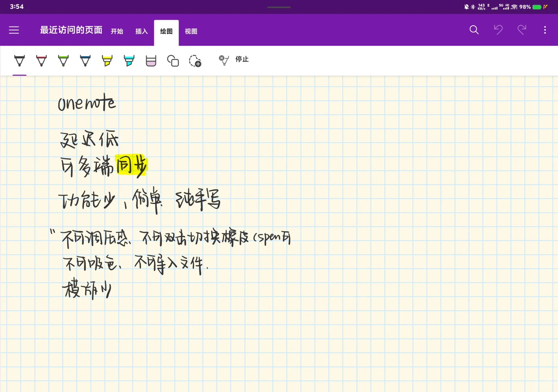Tap the Wi-Fi status icon
Image resolution: width=558 pixels, height=392 pixels.
[514, 7]
